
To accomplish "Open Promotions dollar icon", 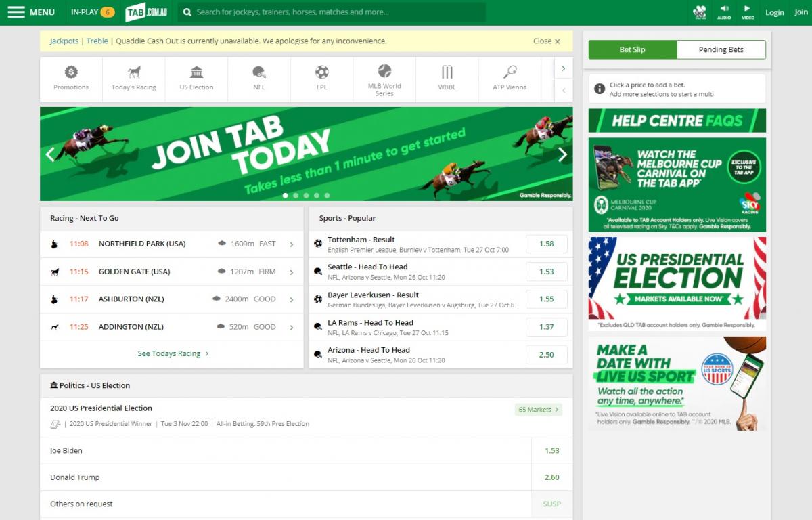I will click(71, 72).
